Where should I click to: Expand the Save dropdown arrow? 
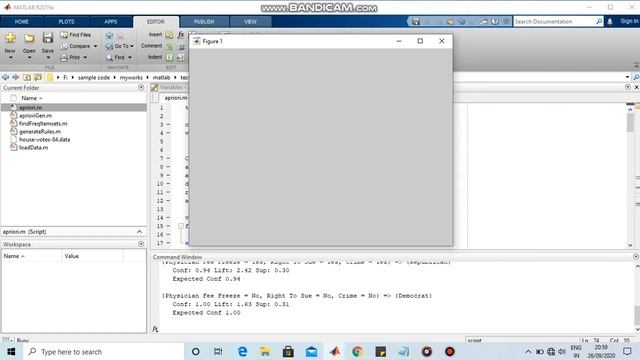pyautogui.click(x=48, y=58)
